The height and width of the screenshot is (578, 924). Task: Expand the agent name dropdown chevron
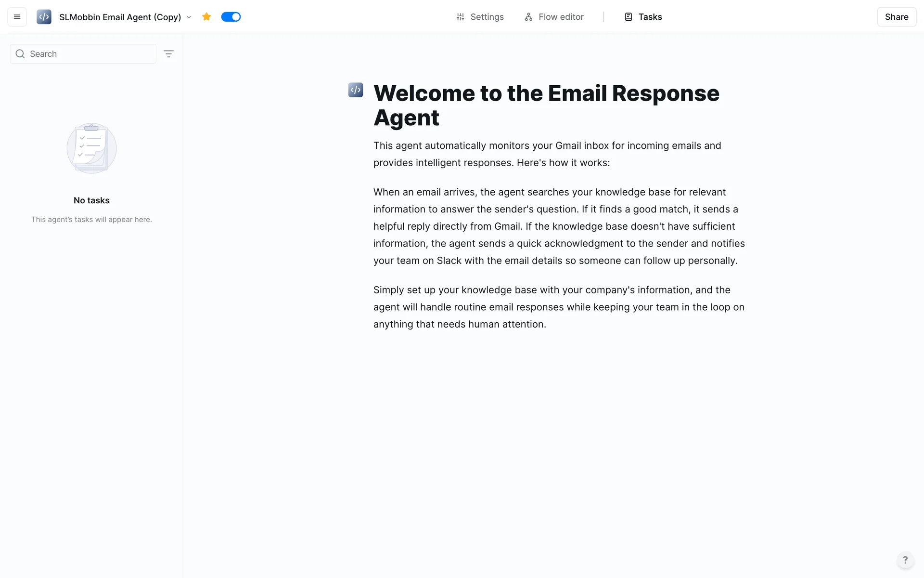coord(189,17)
